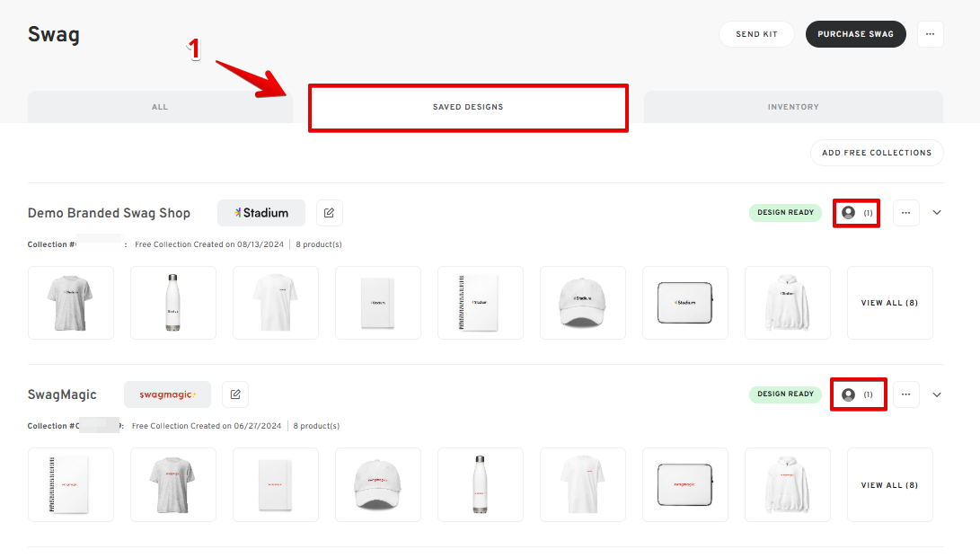Open the Stadium spiral notebook thumbnail
This screenshot has width=980, height=558.
pyautogui.click(x=481, y=303)
